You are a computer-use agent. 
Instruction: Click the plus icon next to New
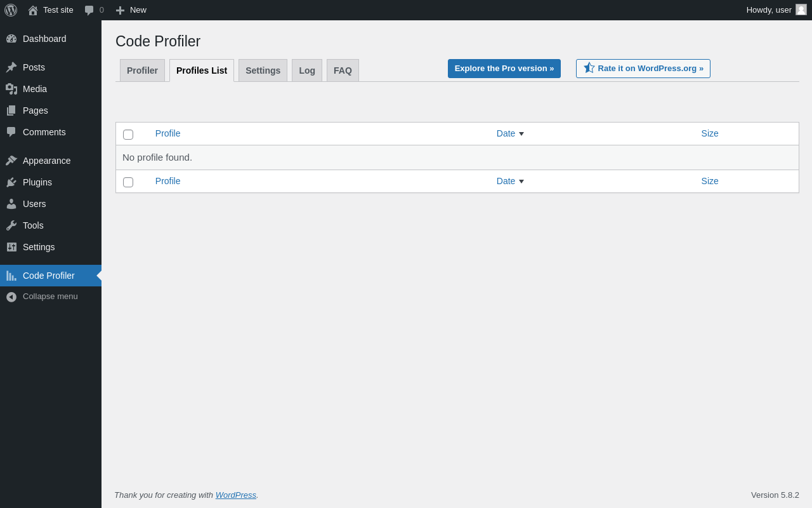click(120, 10)
